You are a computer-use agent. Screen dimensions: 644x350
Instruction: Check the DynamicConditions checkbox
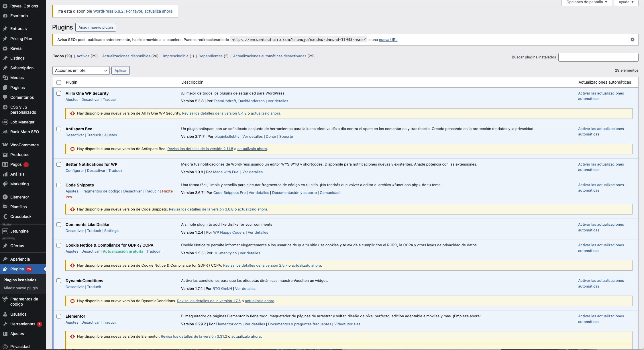[59, 281]
